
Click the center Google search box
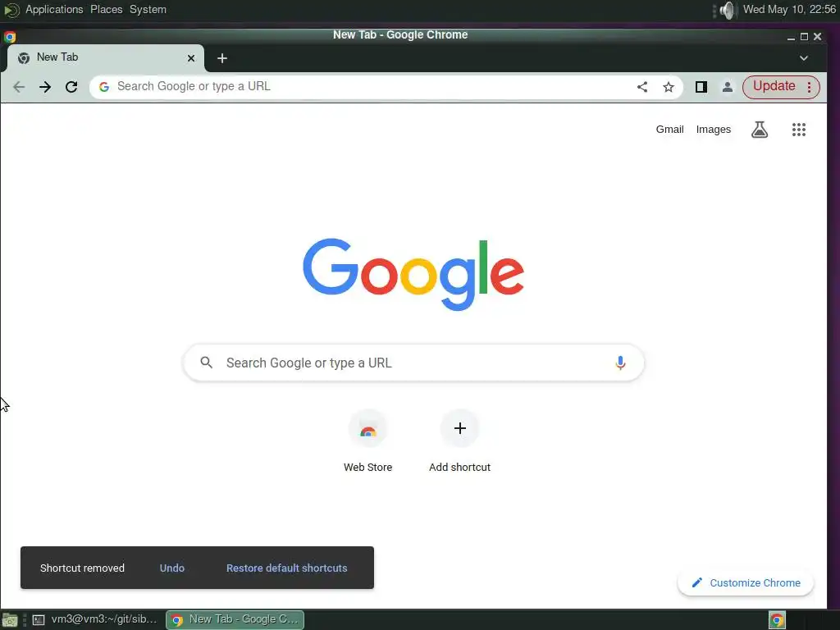pyautogui.click(x=413, y=363)
